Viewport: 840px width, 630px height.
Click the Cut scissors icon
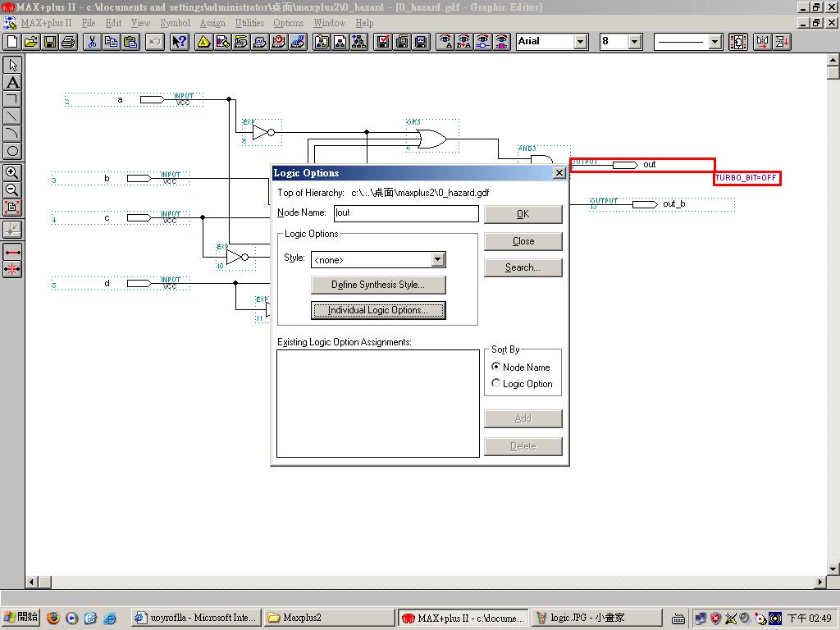point(92,42)
